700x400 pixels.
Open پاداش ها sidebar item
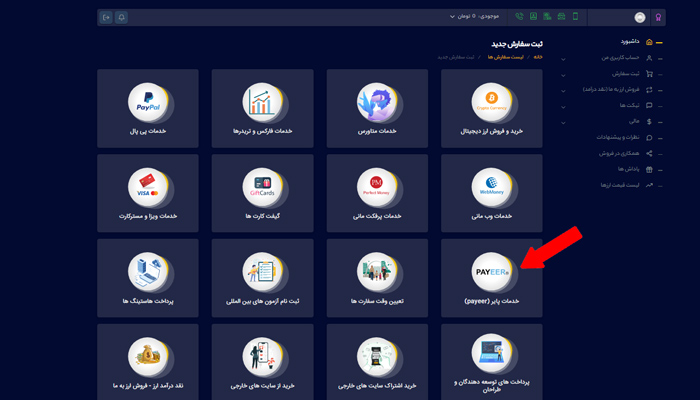(629, 169)
